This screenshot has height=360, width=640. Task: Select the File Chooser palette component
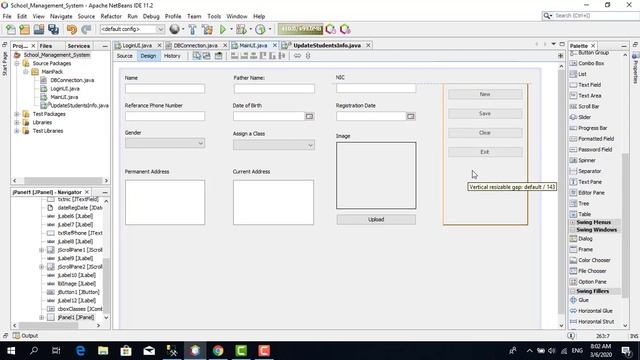pyautogui.click(x=588, y=271)
